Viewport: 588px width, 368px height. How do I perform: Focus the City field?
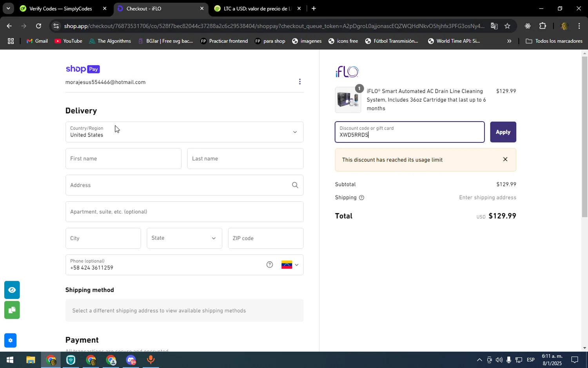pos(103,238)
